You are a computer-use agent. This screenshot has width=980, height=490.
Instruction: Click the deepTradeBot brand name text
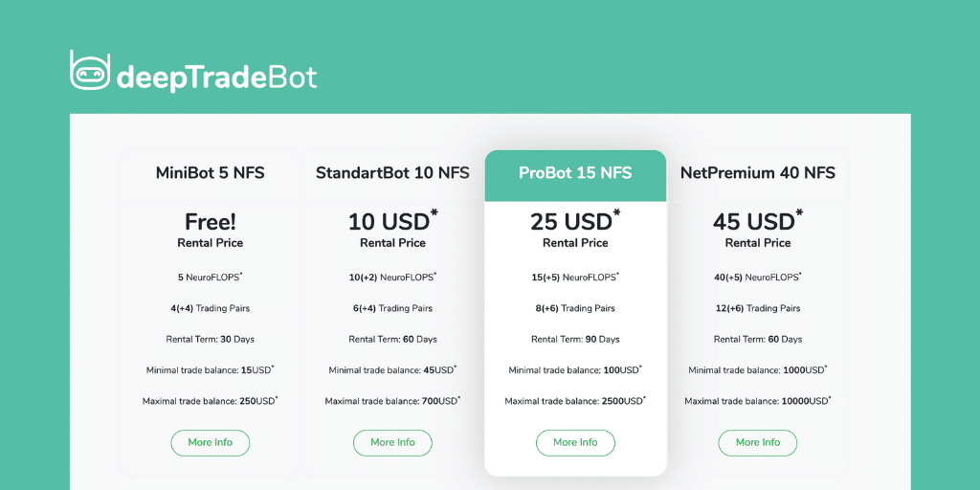pyautogui.click(x=216, y=78)
